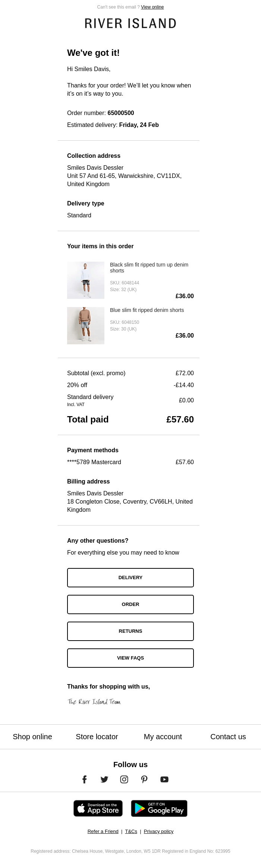Viewport: 261px width, 868px height.
Task: View the Privacy policy
Action: coord(158,831)
